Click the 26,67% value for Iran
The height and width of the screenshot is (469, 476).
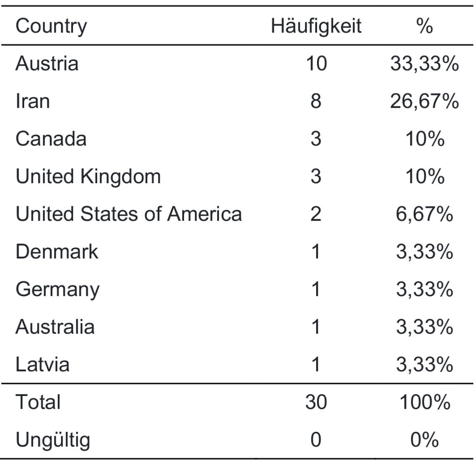pos(424,102)
